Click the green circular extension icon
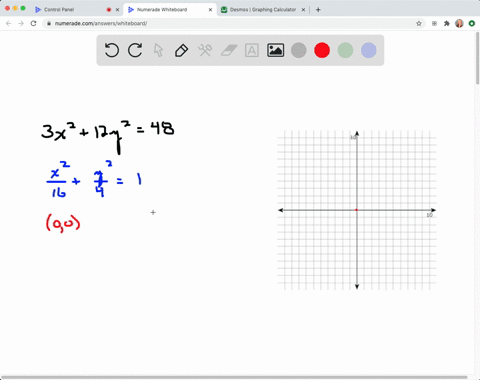The height and width of the screenshot is (380, 480). click(x=472, y=23)
